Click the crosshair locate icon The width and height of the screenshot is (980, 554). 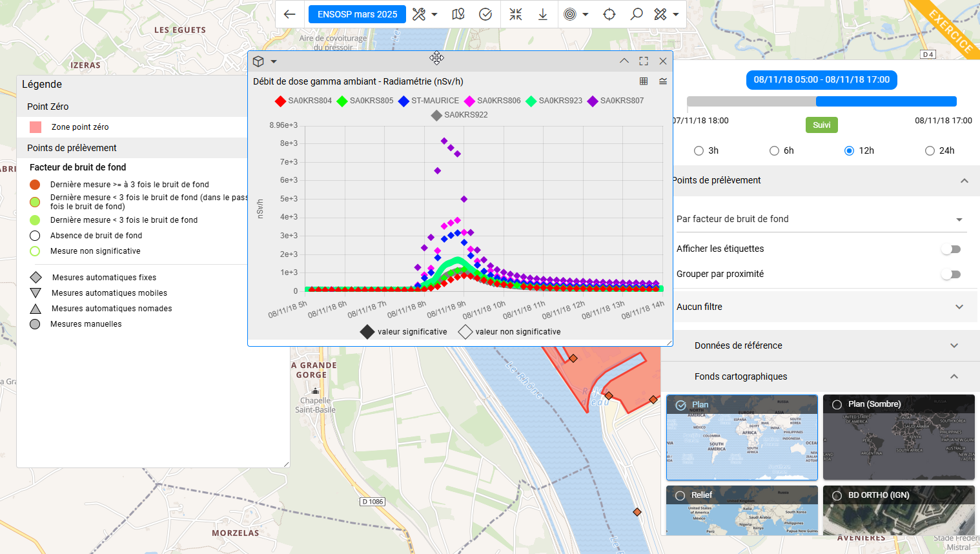[609, 14]
